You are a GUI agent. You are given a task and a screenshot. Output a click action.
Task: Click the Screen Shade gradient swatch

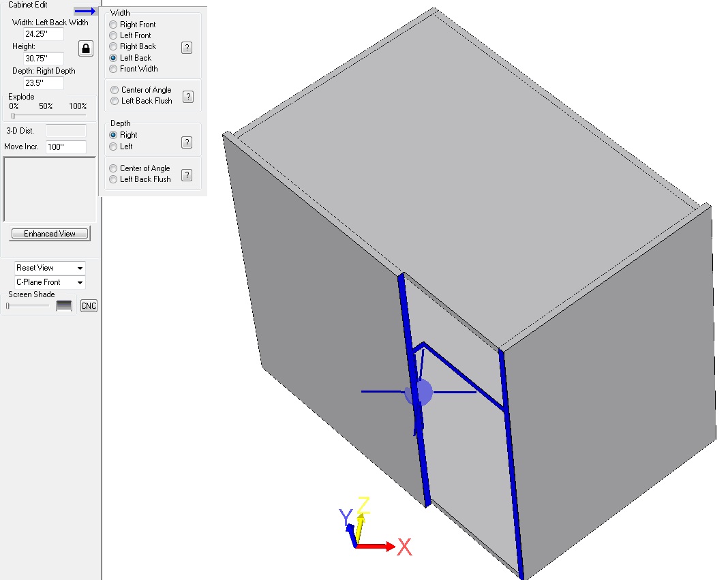click(64, 306)
